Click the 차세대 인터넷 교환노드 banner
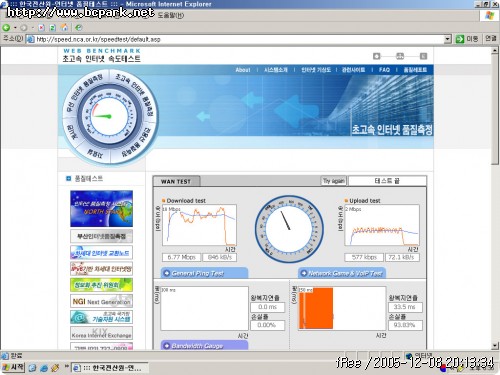This screenshot has width=500, height=375. tap(101, 253)
